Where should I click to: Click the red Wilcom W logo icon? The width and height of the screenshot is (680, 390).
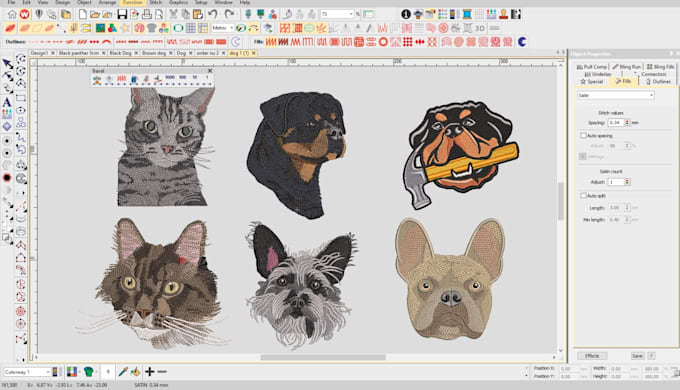[25, 14]
